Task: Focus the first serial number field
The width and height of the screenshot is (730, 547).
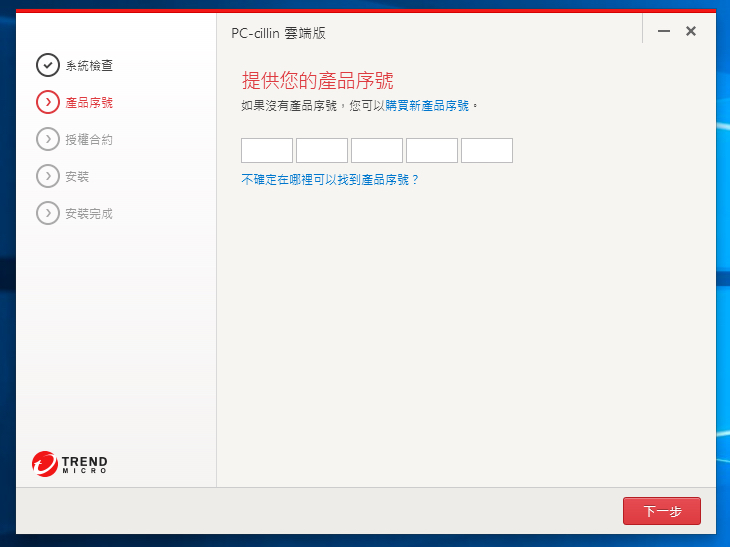Action: click(x=267, y=150)
